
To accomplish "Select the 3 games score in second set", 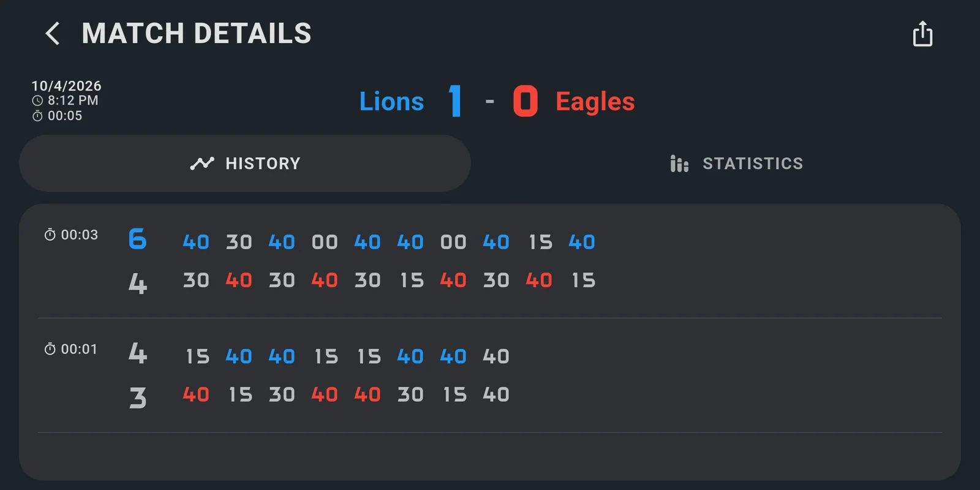I will click(138, 398).
